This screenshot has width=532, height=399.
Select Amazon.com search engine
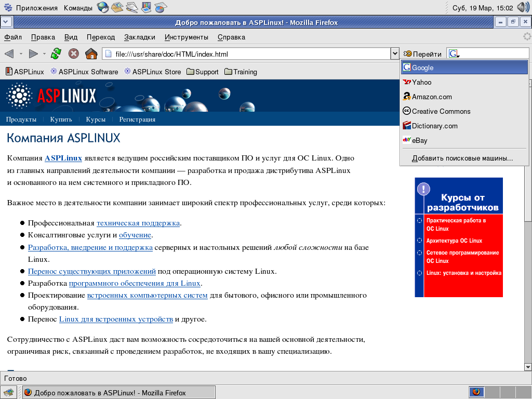pos(464,97)
